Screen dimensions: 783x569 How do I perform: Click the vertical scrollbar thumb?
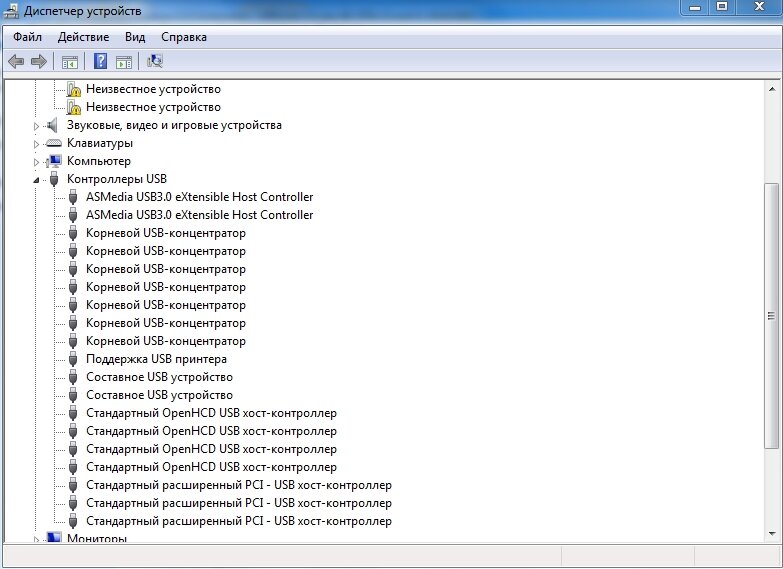pos(772,316)
